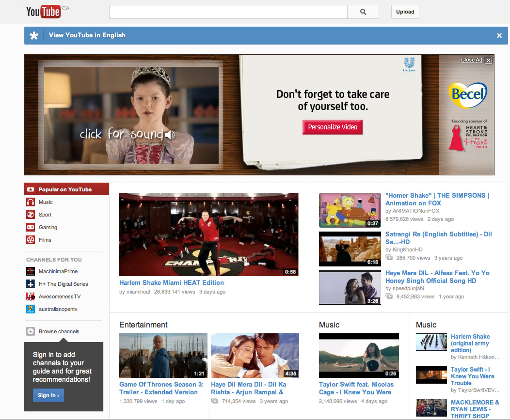Image resolution: width=510 pixels, height=420 pixels.
Task: Open the Game Of Thrones Season 3 title
Action: 161,388
